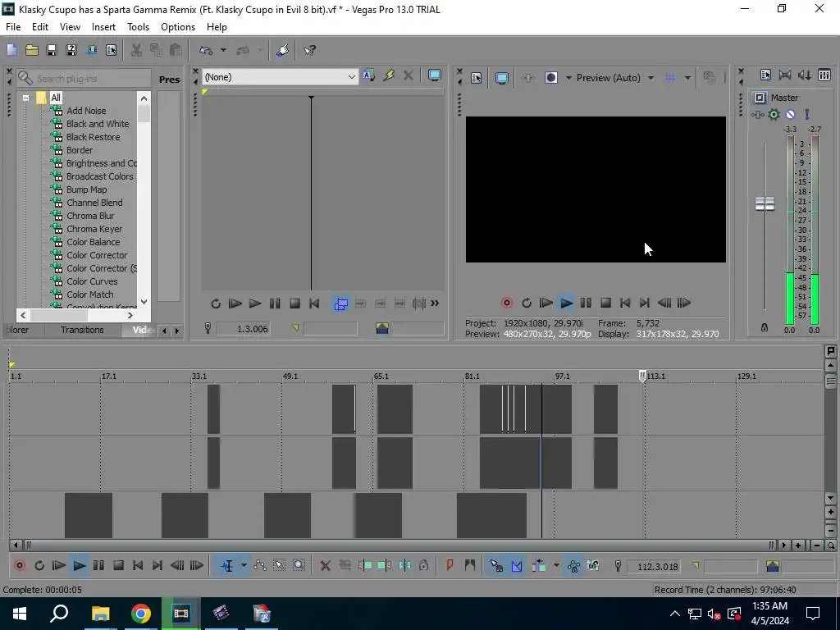Open the Master FX chain icon
Viewport: 840px width, 630px height.
pos(757,115)
